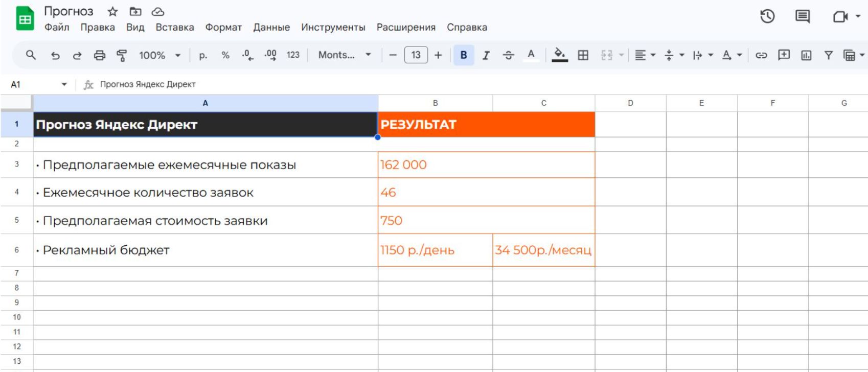Open the Вставка menu

[x=175, y=28]
